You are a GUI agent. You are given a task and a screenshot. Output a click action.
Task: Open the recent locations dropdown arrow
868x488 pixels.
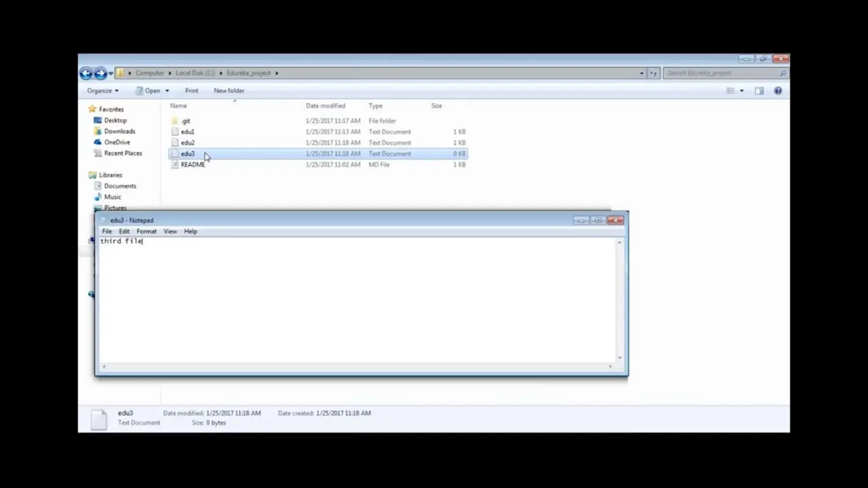111,73
